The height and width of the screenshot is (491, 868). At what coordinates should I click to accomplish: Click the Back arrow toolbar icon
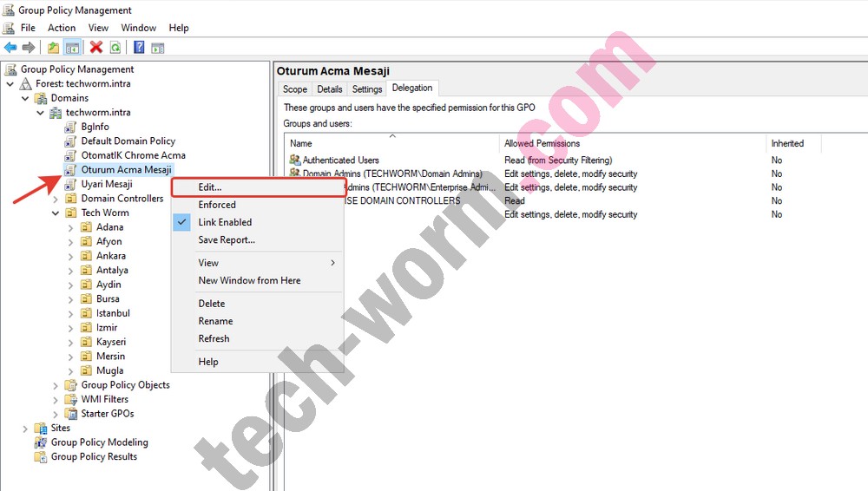click(x=10, y=48)
